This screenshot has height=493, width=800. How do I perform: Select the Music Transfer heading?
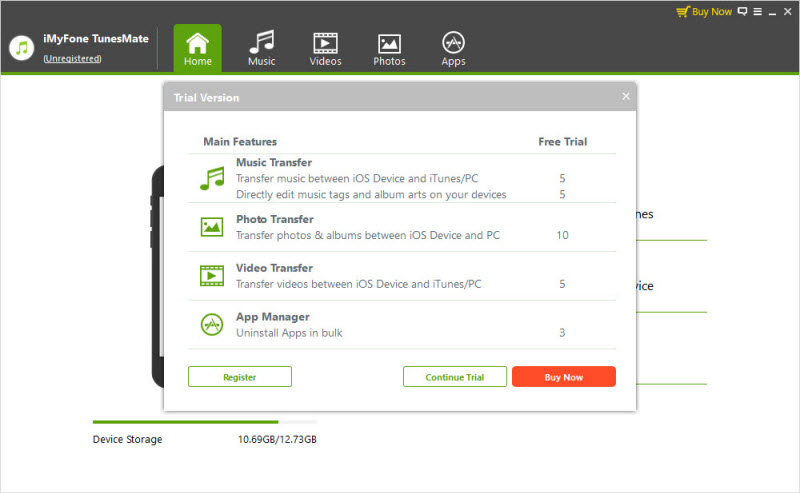click(x=274, y=162)
